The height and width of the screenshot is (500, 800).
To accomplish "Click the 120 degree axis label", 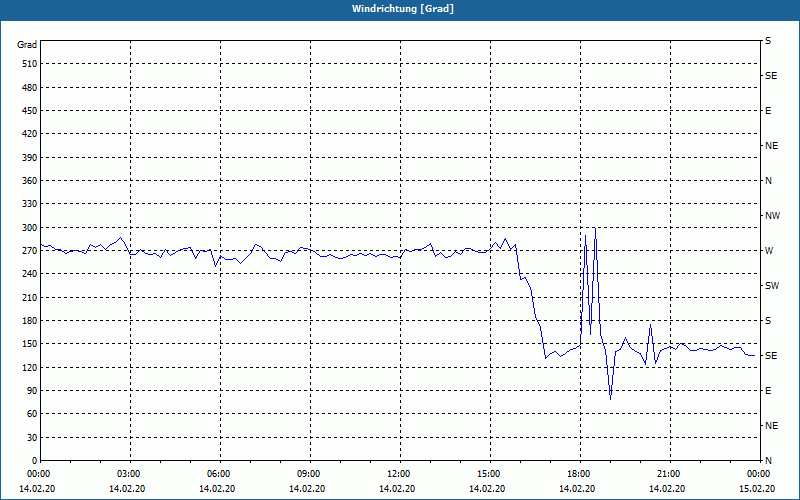I will click(30, 367).
